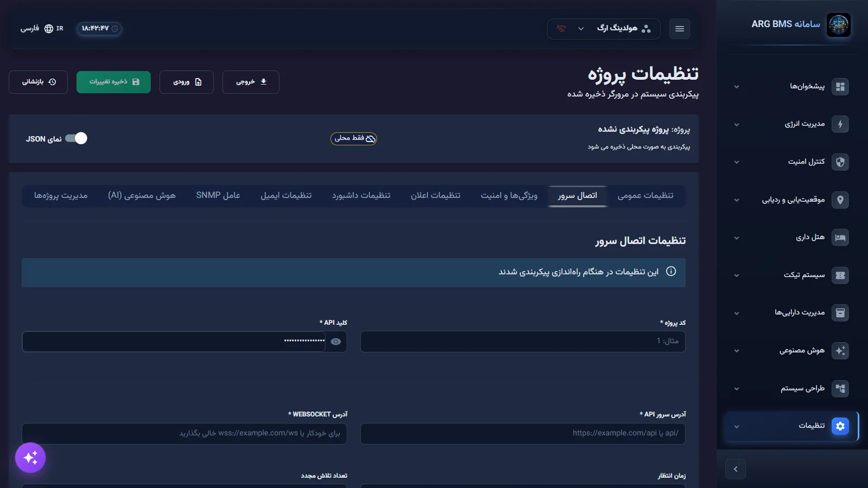Click the 'تنظیمات اتصال سرور' section heading

pyautogui.click(x=641, y=241)
